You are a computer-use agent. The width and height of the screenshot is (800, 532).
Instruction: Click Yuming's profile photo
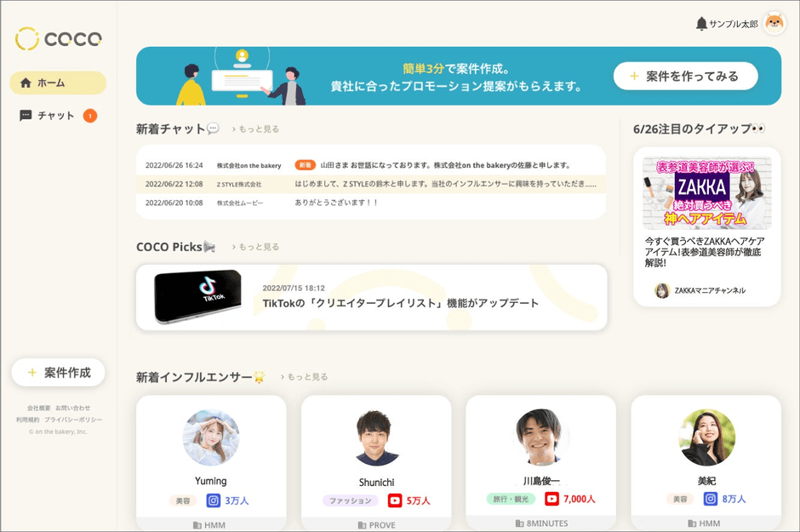[x=210, y=437]
